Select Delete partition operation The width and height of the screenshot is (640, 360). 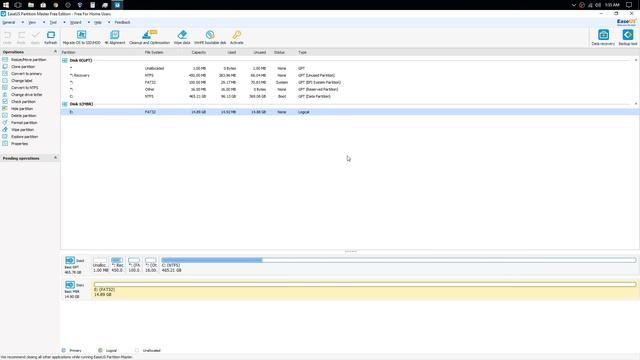click(19, 116)
